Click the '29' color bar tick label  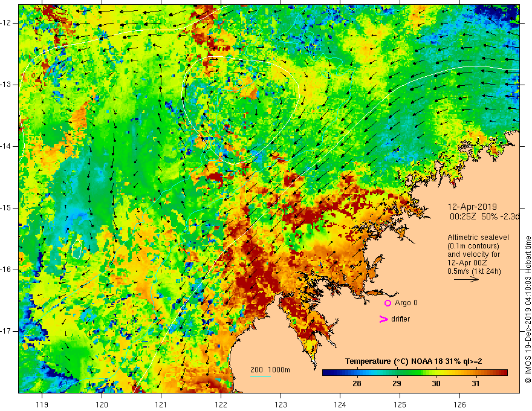pos(397,384)
